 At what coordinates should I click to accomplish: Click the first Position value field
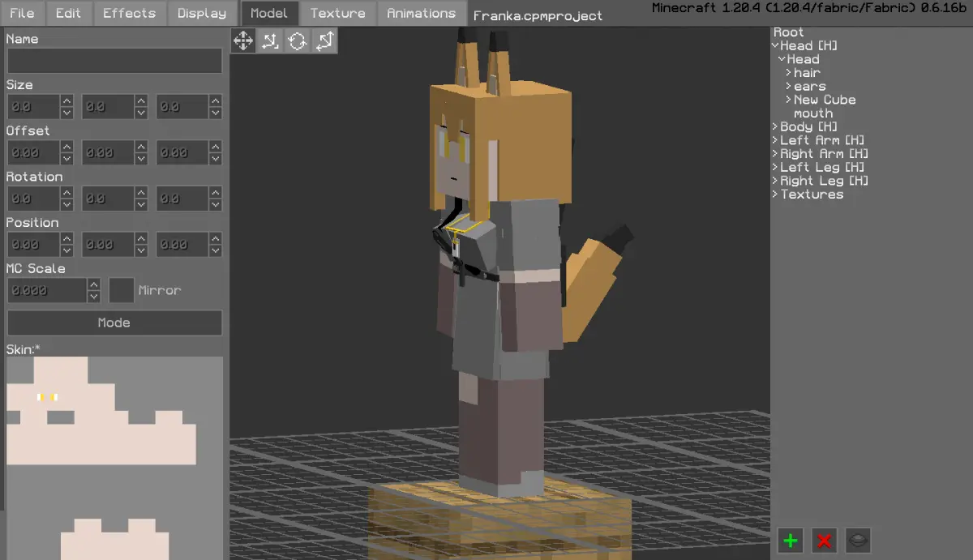point(33,245)
